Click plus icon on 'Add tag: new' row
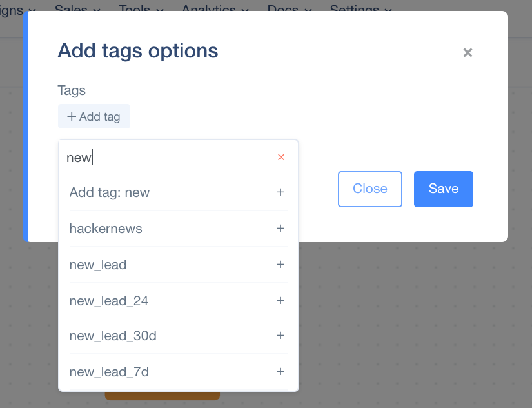The image size is (532, 408). tap(281, 192)
